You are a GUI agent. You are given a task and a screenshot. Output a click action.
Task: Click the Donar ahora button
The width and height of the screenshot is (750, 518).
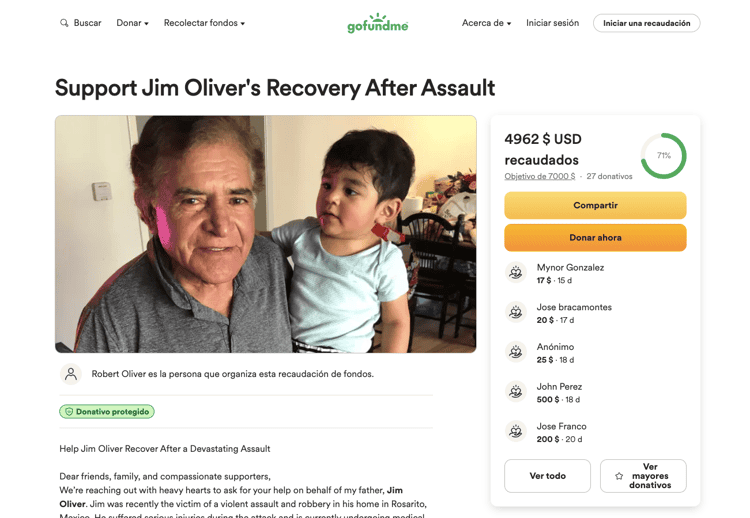(595, 238)
